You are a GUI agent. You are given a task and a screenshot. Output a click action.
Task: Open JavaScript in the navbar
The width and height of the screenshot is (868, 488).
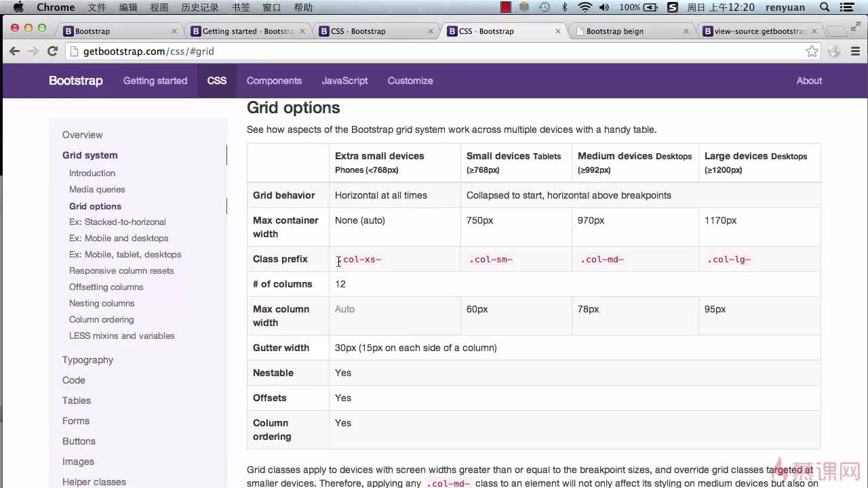[x=344, y=81]
